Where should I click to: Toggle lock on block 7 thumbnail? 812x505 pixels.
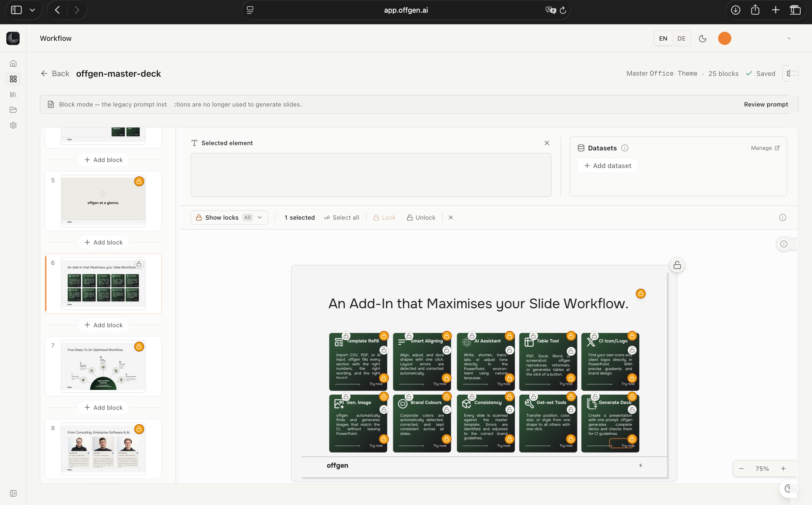[139, 347]
